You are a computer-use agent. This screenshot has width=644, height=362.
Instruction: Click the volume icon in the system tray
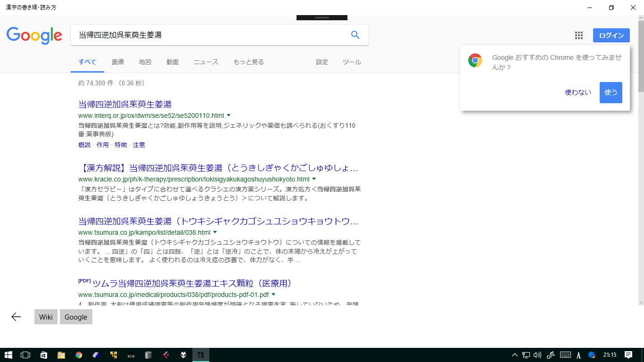point(537,354)
